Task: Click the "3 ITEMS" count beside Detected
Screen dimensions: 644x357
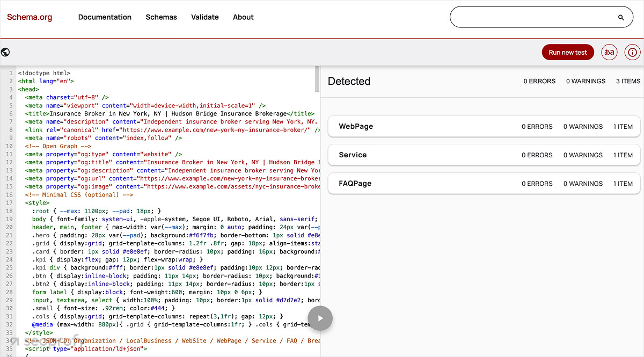Action: coord(628,81)
